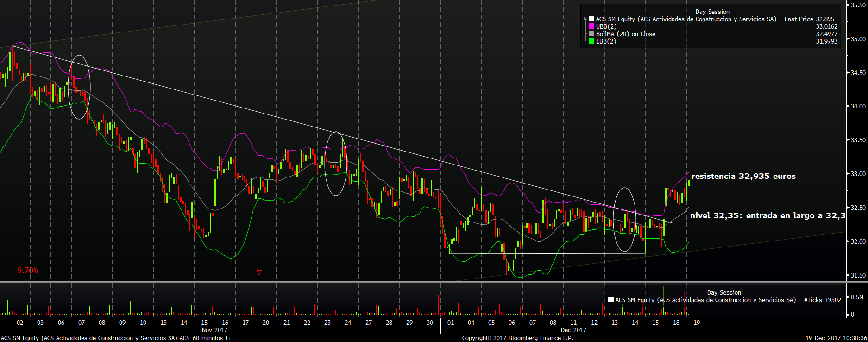Click the Day Session header in price legend

(x=712, y=12)
